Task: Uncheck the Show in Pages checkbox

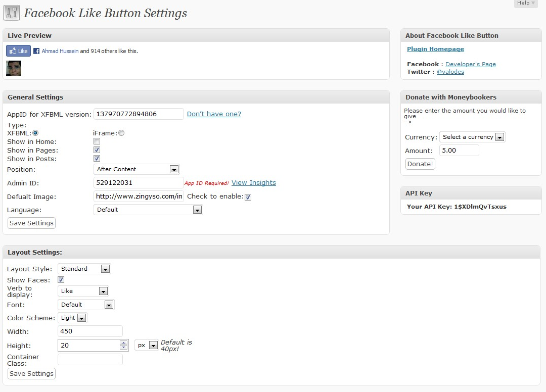Action: [x=97, y=150]
